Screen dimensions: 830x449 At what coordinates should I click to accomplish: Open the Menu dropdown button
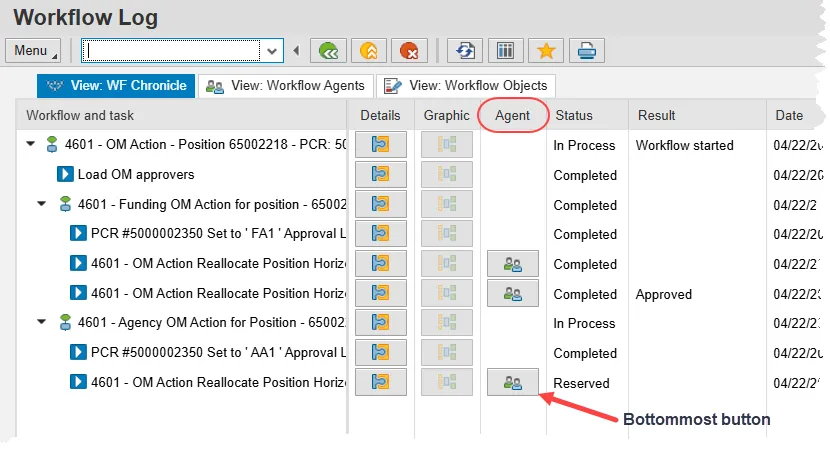[x=33, y=51]
